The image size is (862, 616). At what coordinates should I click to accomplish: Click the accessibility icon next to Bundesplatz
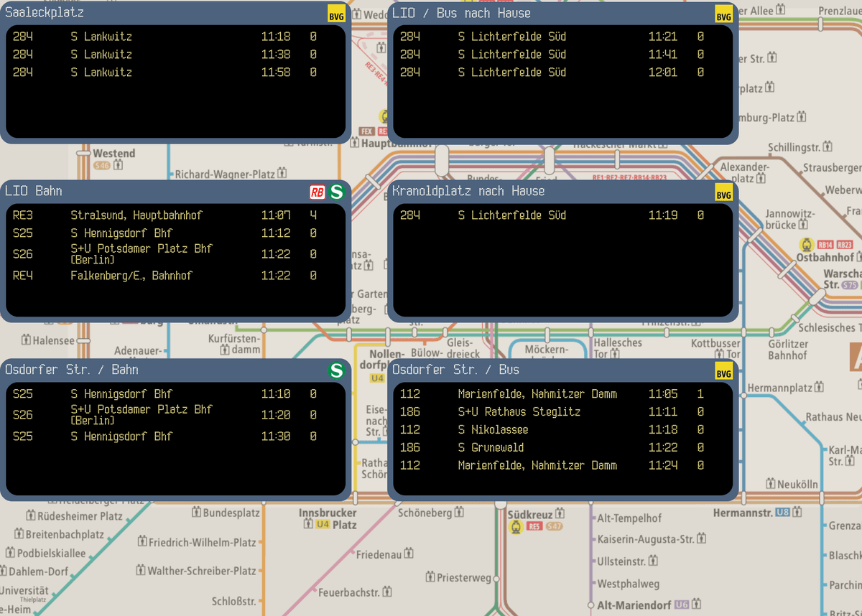point(195,513)
